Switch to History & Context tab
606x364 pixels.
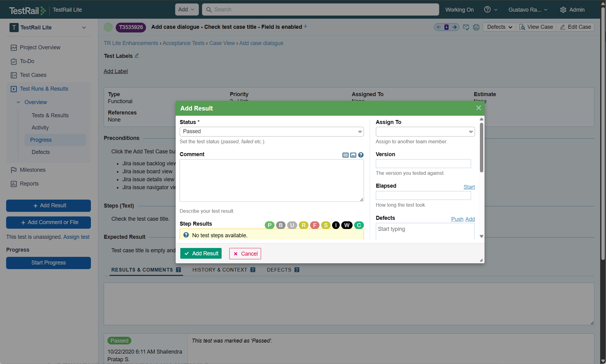[220, 270]
